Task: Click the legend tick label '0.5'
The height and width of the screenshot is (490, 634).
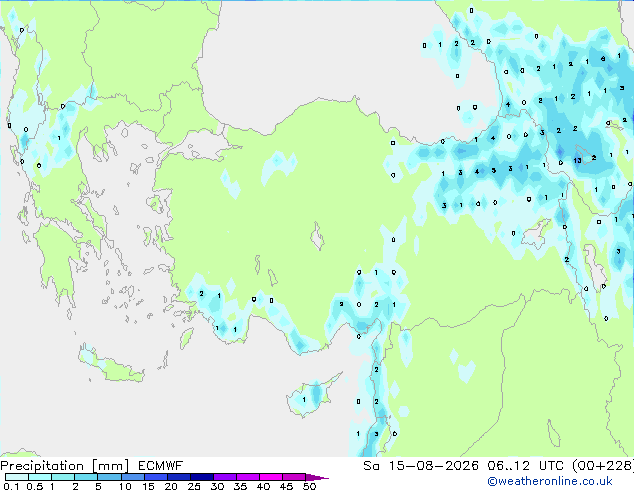Action: click(x=35, y=486)
